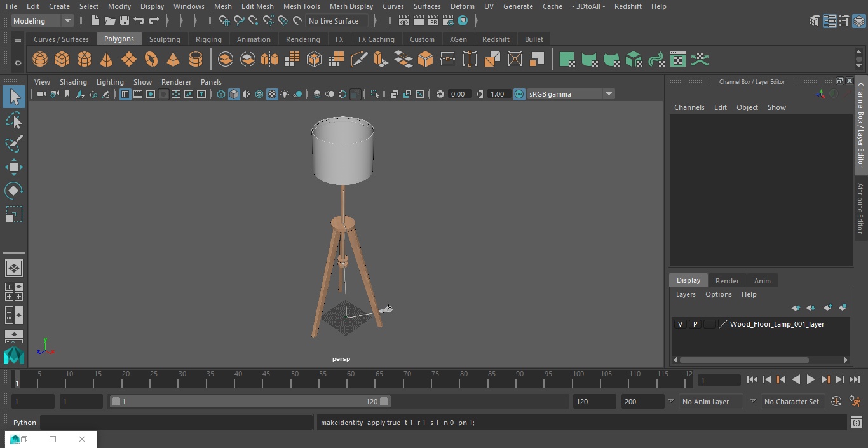
Task: Open the shelf tab selector menu
Action: coord(18,40)
